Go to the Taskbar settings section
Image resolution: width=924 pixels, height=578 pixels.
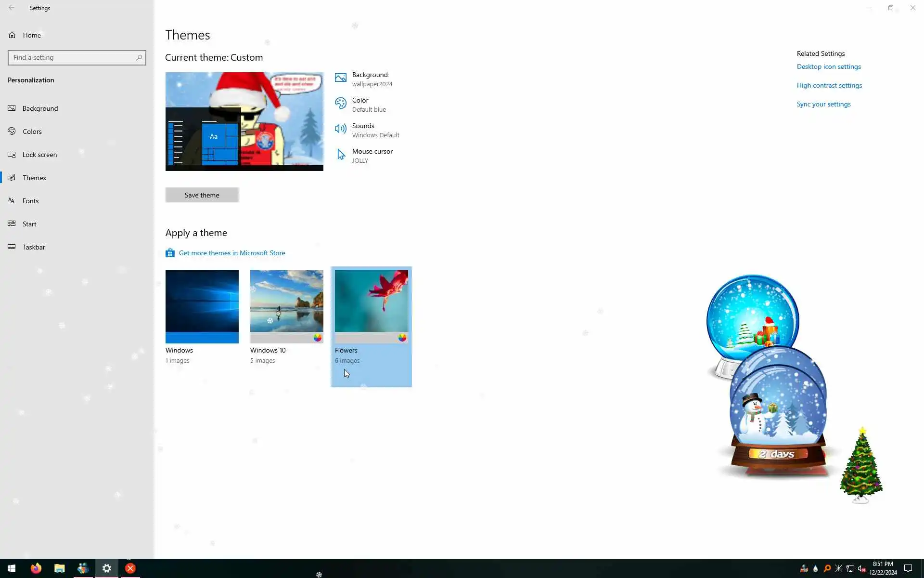(x=34, y=247)
